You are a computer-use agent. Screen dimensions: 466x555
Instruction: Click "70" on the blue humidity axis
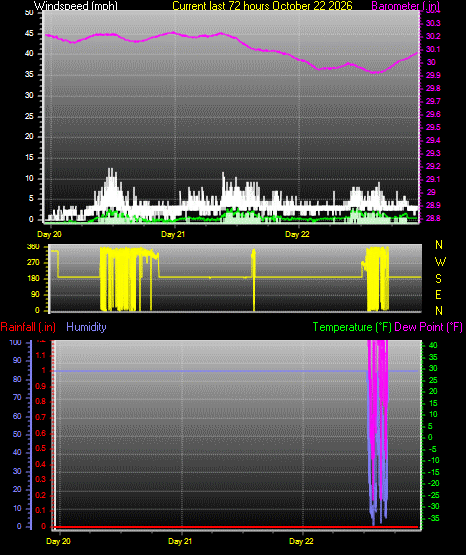tap(17, 397)
